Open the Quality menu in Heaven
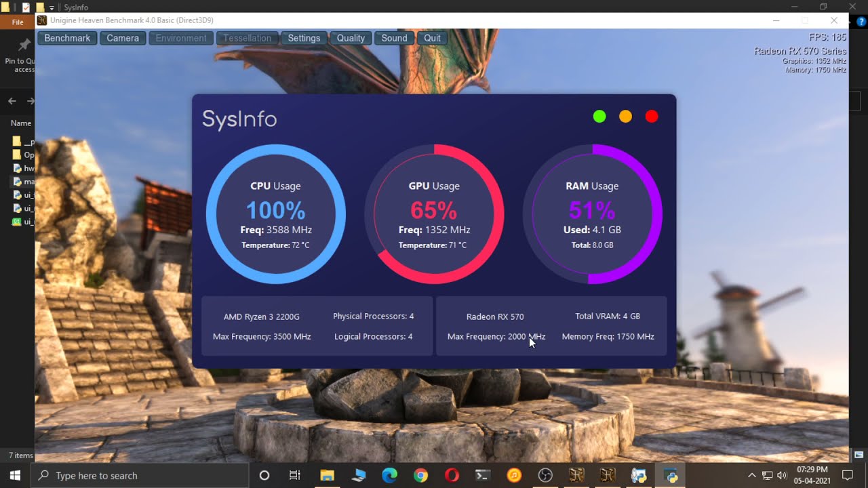The width and height of the screenshot is (868, 488). coord(351,38)
